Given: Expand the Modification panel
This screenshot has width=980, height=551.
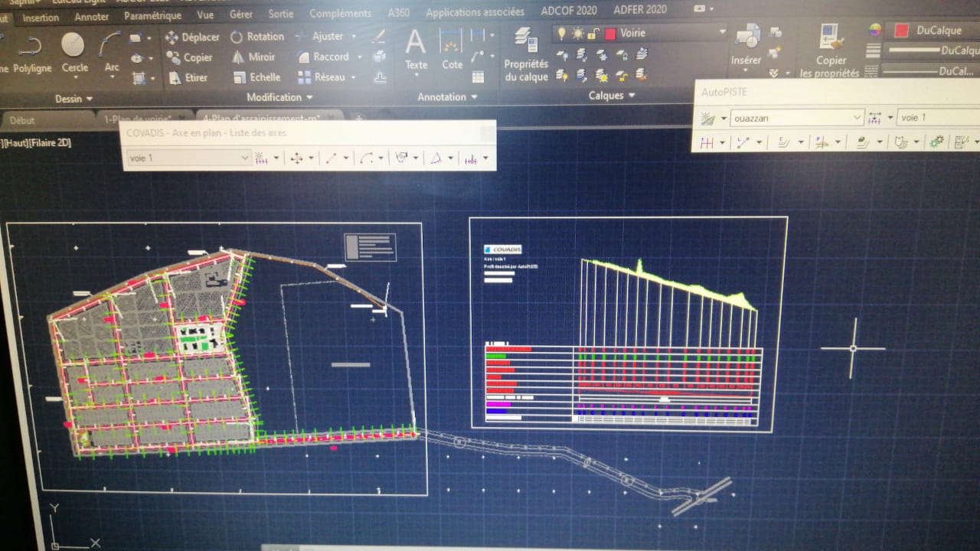Looking at the screenshot, I should point(279,97).
